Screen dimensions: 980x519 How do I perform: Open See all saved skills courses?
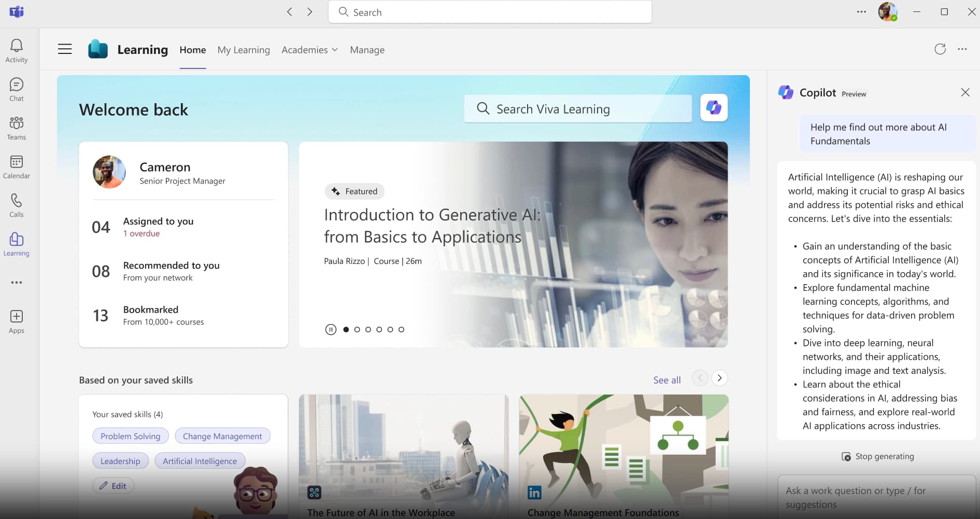click(x=666, y=380)
